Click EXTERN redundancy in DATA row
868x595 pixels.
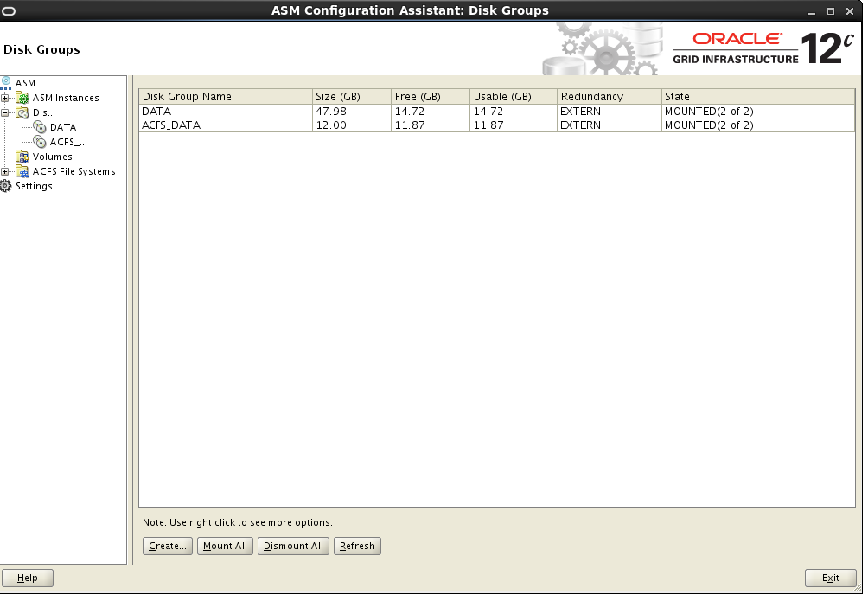click(x=610, y=112)
